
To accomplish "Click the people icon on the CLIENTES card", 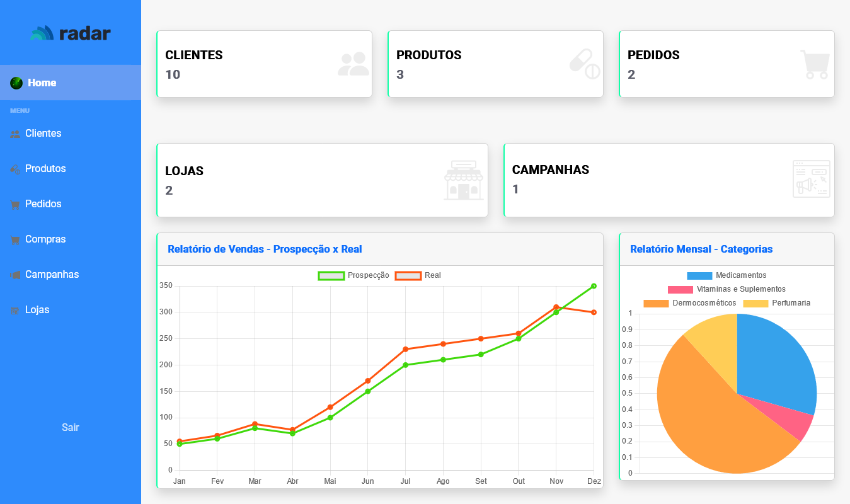I will pos(353,63).
